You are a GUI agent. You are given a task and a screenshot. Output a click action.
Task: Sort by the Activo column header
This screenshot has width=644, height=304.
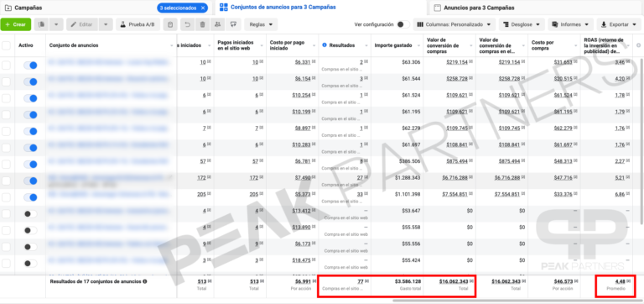(x=26, y=45)
